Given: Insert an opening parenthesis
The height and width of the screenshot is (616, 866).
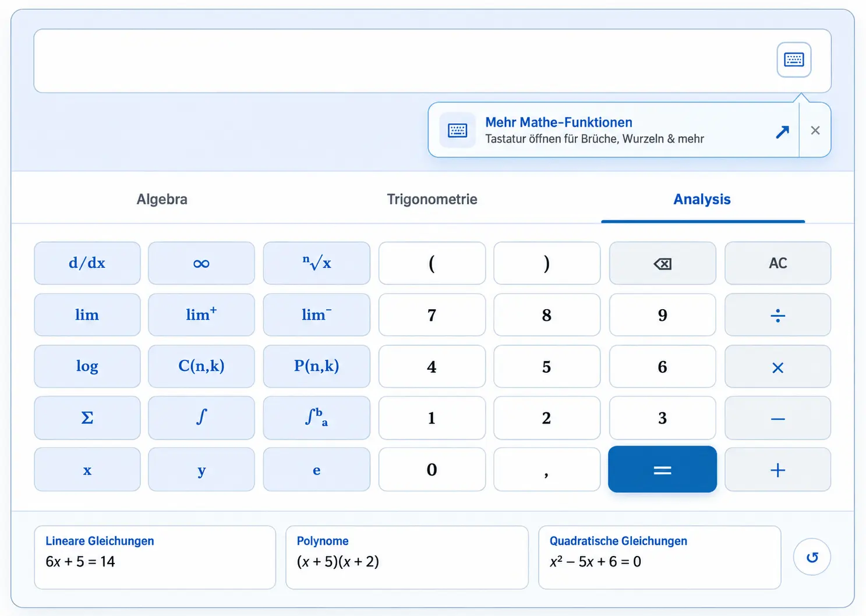Looking at the screenshot, I should point(432,263).
